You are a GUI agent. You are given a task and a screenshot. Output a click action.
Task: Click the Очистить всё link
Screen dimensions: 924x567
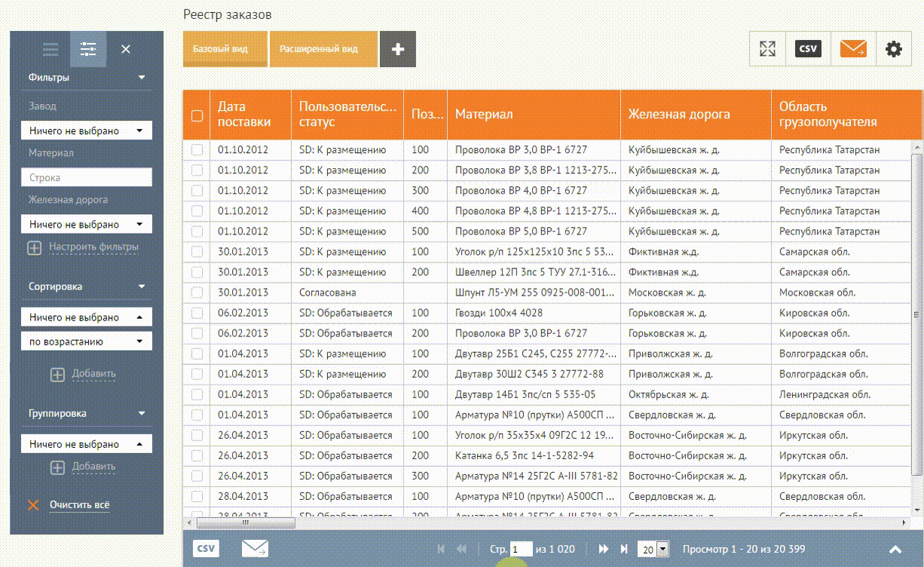(x=79, y=505)
